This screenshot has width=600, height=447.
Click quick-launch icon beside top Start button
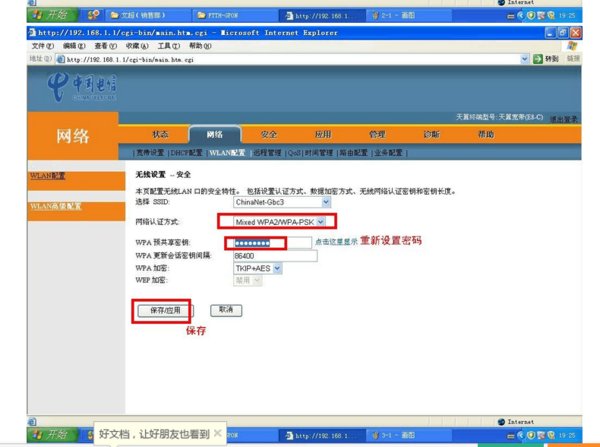[93, 15]
